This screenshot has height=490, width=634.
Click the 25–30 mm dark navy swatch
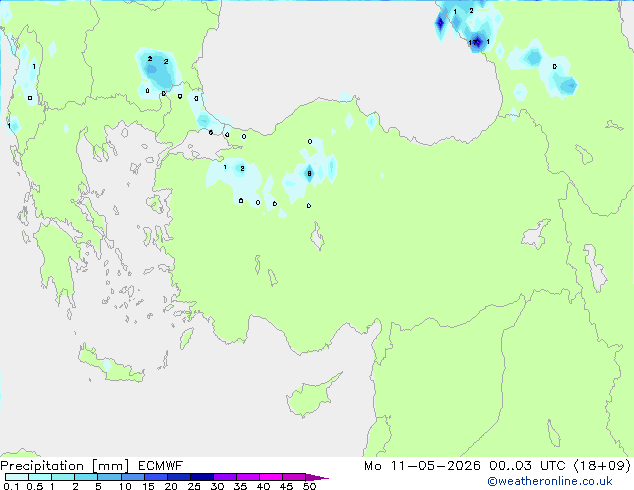pos(202,477)
